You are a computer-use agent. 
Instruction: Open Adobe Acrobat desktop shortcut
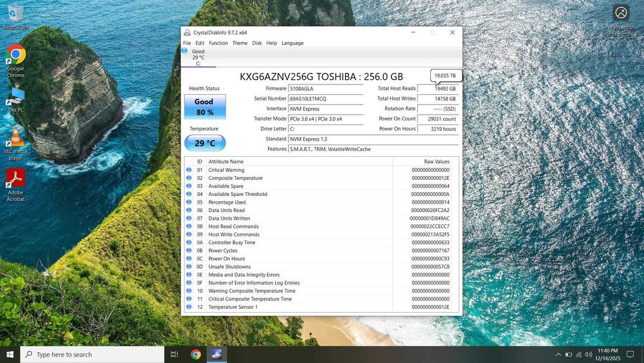(x=15, y=184)
